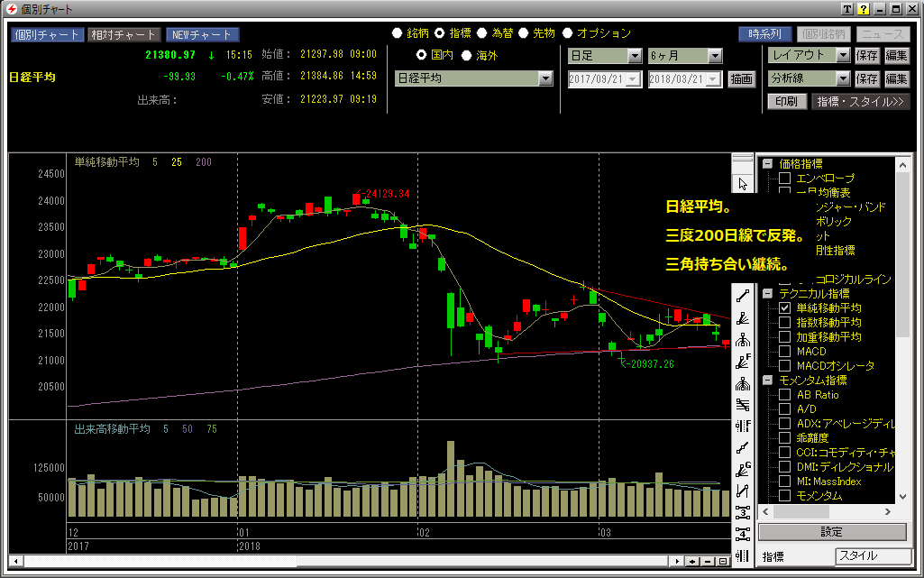This screenshot has height=578, width=924.
Task: Enable the MACD checkbox
Action: point(785,351)
